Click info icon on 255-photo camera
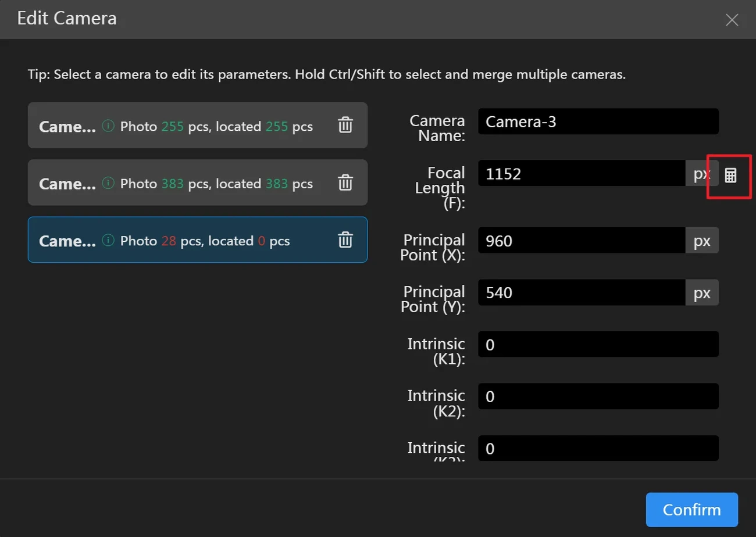 [x=108, y=126]
